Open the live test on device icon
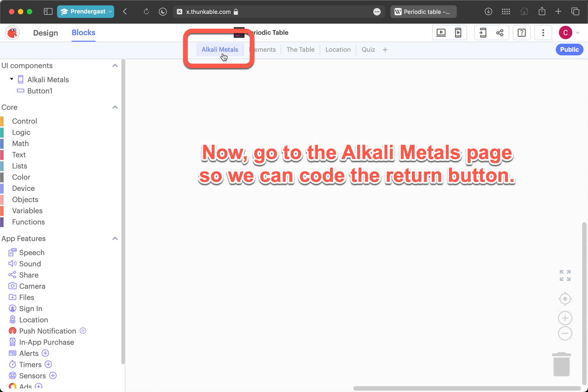This screenshot has width=588, height=392. (x=458, y=33)
